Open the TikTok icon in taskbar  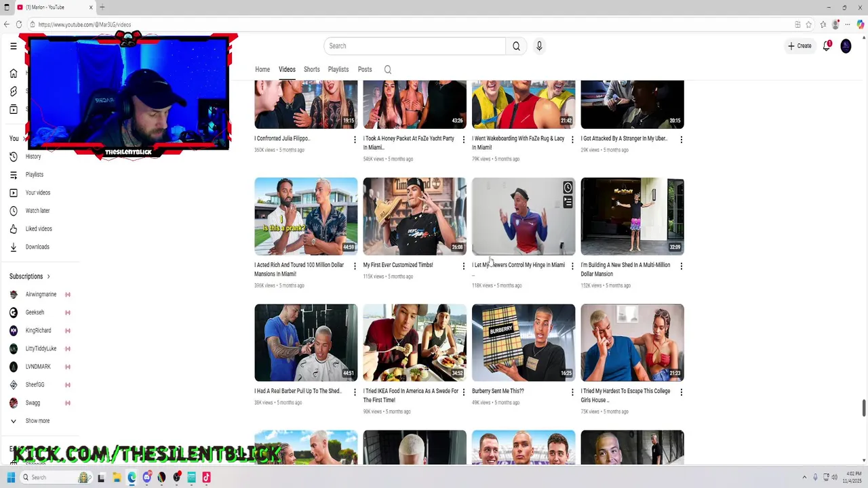pyautogui.click(x=206, y=477)
